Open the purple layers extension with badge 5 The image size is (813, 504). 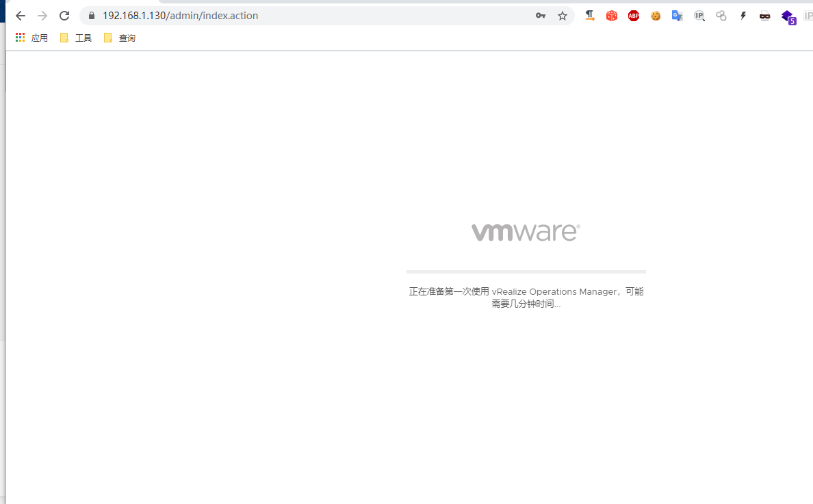tap(788, 17)
